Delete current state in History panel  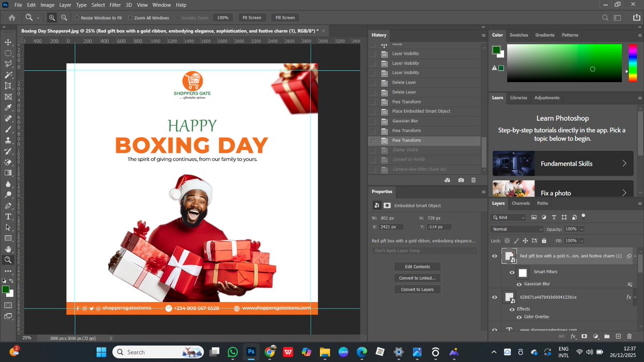[473, 181]
